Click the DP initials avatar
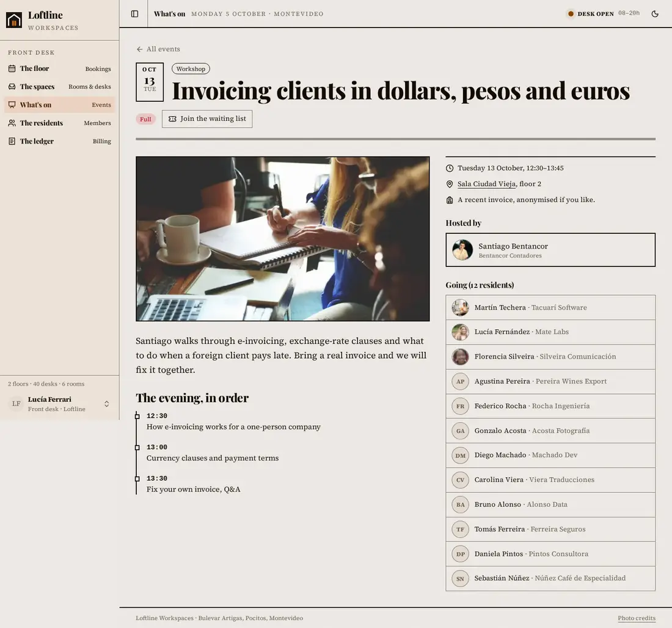This screenshot has width=672, height=628. click(460, 554)
